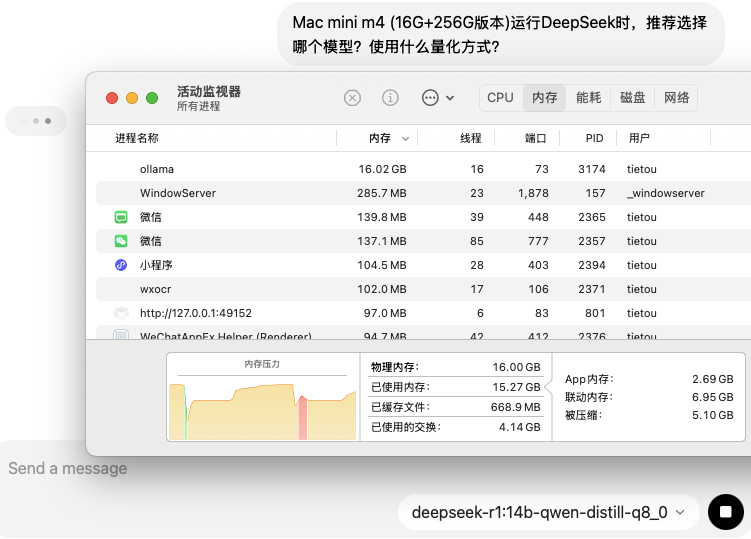Select http://127.0.0.1:49152 process row
This screenshot has width=751, height=539.
pos(423,313)
